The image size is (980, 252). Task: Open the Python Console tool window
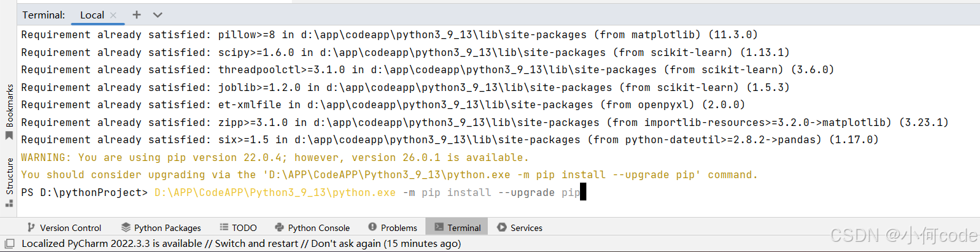pyautogui.click(x=312, y=228)
